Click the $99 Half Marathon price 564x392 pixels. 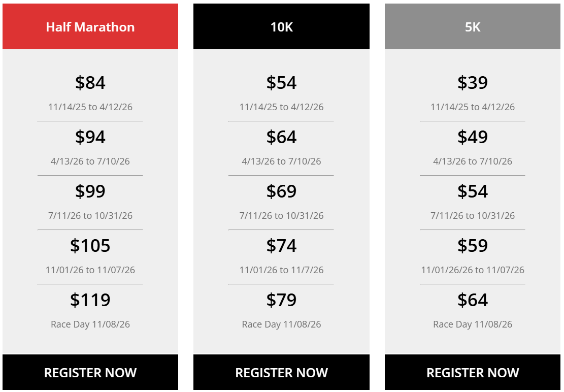pyautogui.click(x=90, y=191)
